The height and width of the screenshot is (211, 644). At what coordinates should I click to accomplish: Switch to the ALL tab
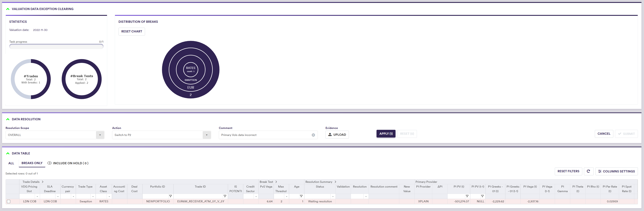pyautogui.click(x=11, y=163)
